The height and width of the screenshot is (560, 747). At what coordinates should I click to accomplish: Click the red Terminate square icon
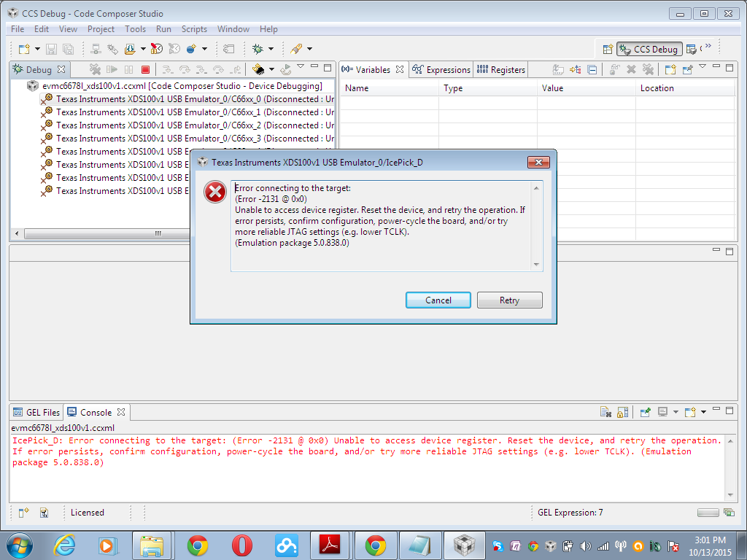pos(145,69)
